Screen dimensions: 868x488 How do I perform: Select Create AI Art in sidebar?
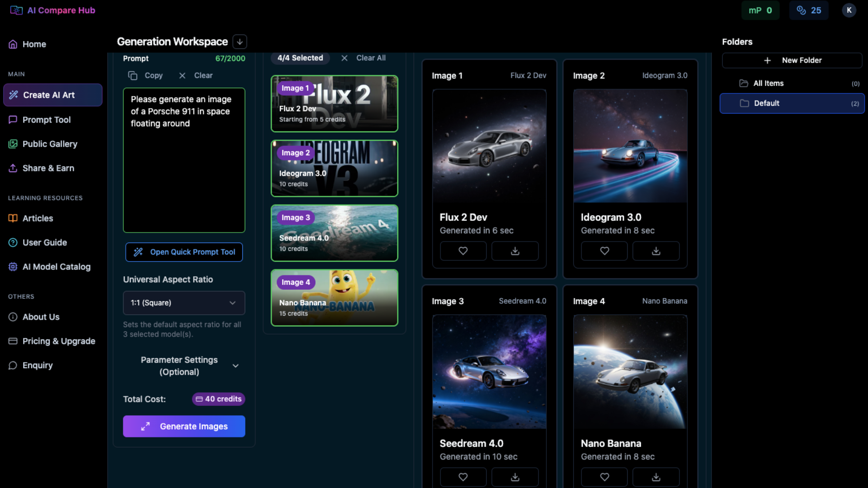[x=53, y=95]
